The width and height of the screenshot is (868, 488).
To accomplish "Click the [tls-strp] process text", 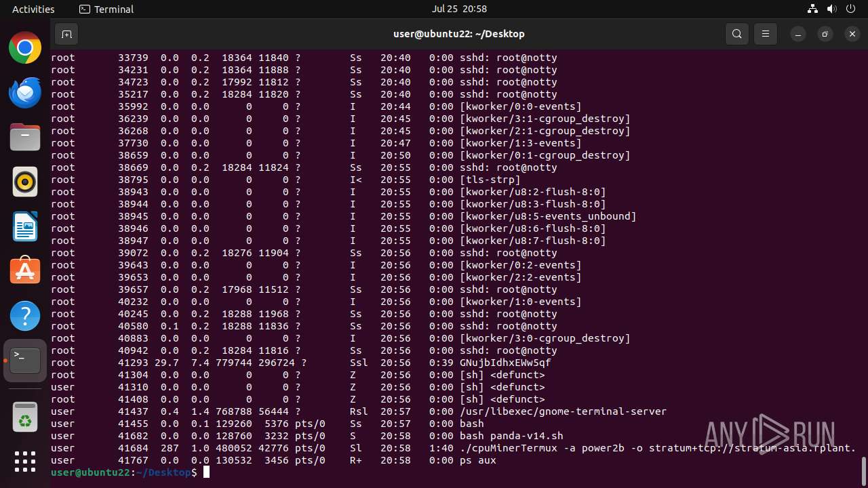I will click(x=490, y=180).
